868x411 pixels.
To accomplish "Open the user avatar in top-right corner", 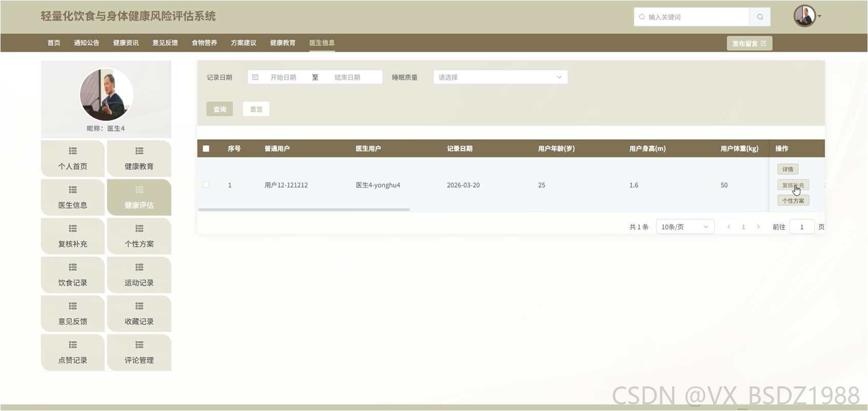I will [x=804, y=16].
